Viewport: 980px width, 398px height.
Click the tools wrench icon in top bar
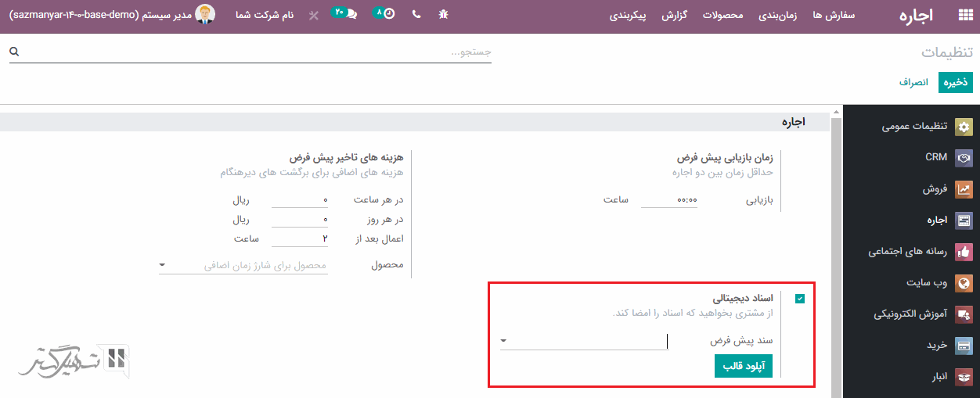click(x=314, y=16)
